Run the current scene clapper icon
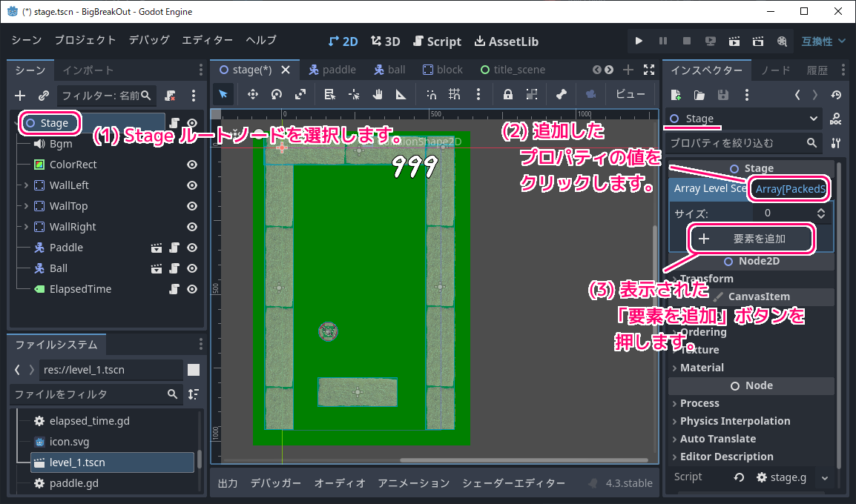Viewport: 856px width, 504px height. tap(734, 41)
